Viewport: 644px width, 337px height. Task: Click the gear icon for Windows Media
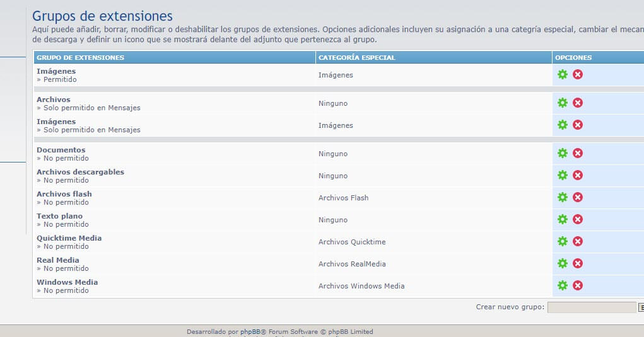pyautogui.click(x=563, y=285)
